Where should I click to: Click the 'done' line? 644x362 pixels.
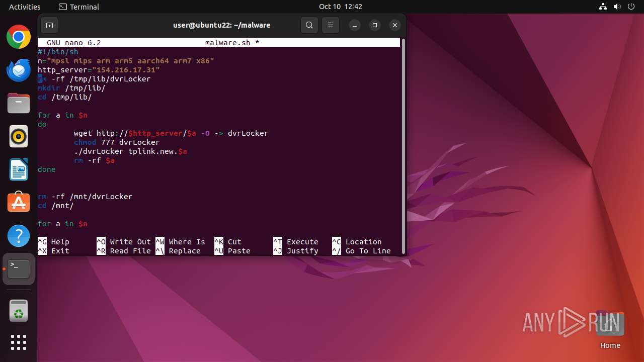pos(47,169)
